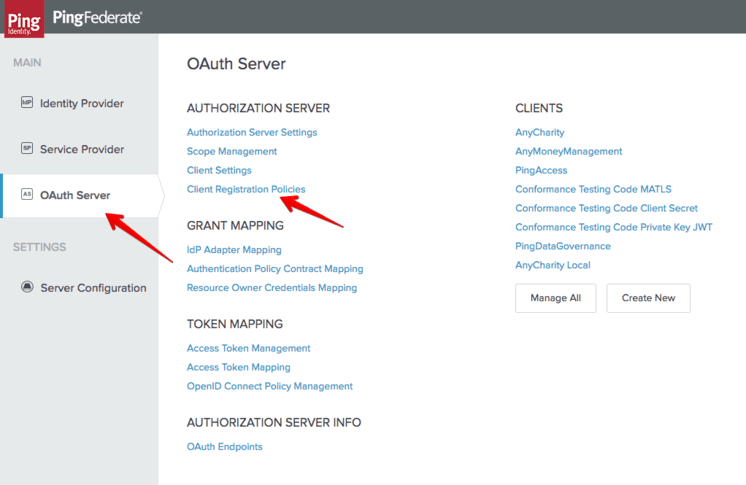Open the PingDataGovernance client
This screenshot has height=485, width=746.
(x=563, y=246)
